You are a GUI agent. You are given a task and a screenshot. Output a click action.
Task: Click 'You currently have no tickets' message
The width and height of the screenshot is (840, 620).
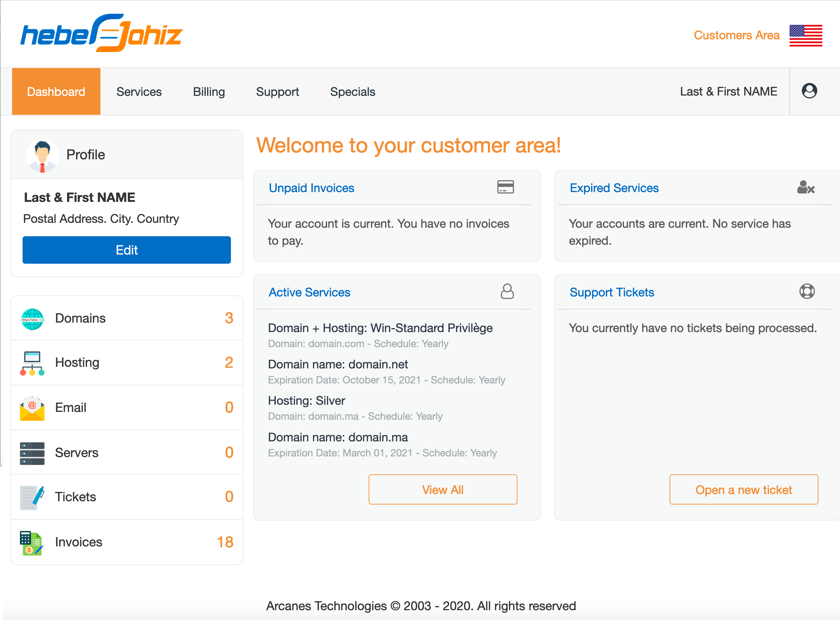[692, 328]
